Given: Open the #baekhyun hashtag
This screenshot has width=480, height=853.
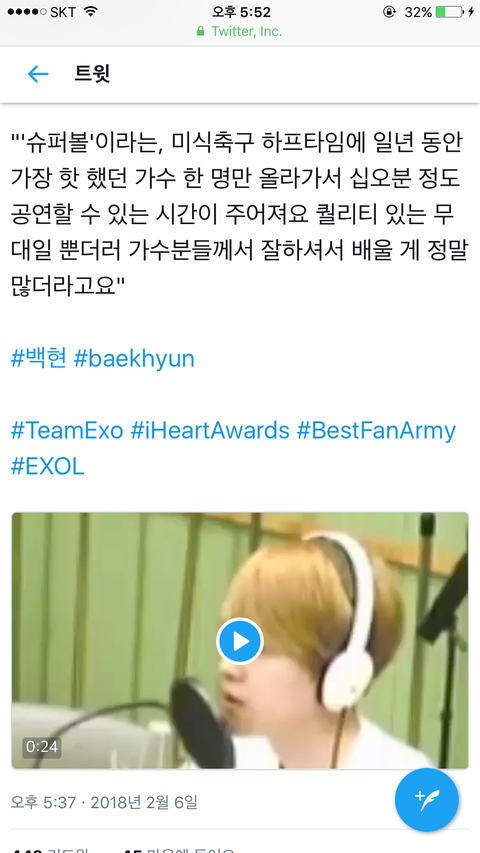Looking at the screenshot, I should pyautogui.click(x=134, y=359).
